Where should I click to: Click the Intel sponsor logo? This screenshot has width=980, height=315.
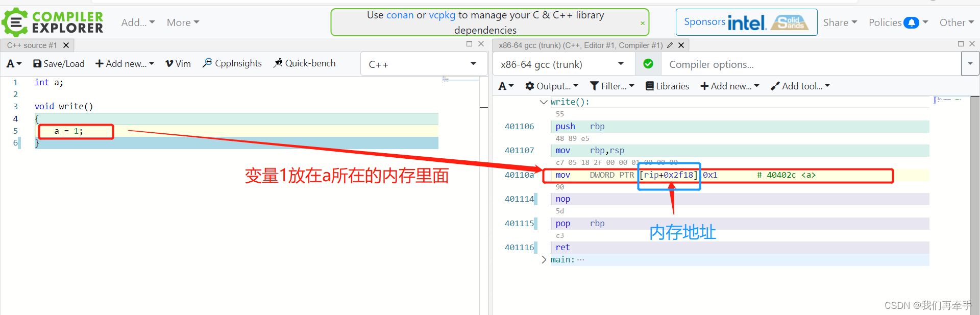click(x=747, y=22)
